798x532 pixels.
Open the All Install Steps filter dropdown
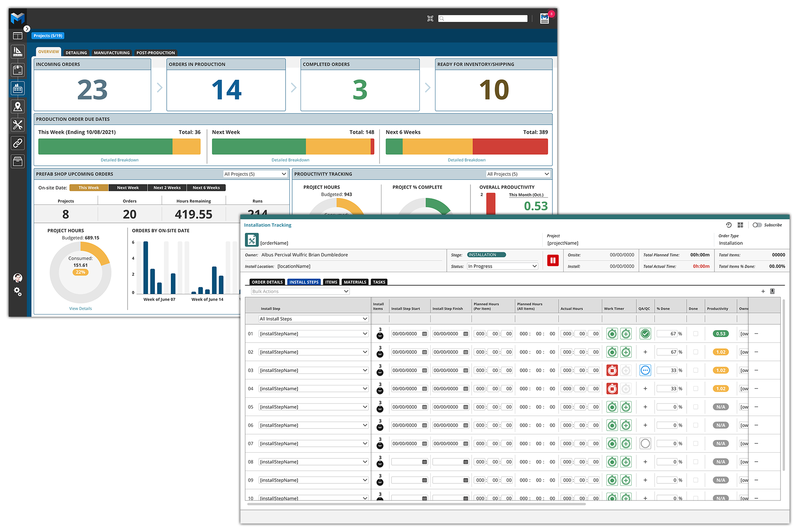click(313, 319)
